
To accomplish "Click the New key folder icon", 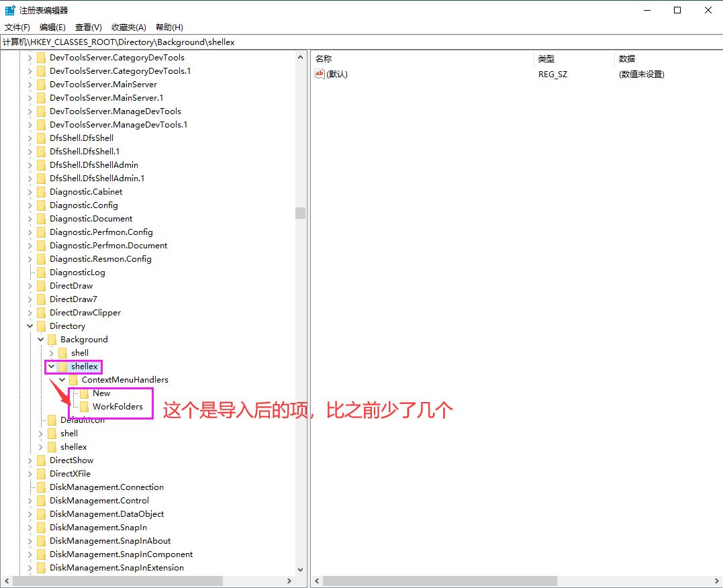I will (x=84, y=393).
